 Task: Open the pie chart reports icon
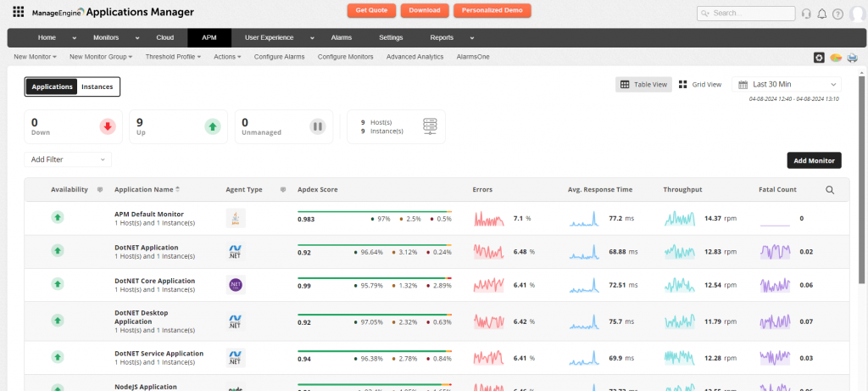tap(836, 58)
